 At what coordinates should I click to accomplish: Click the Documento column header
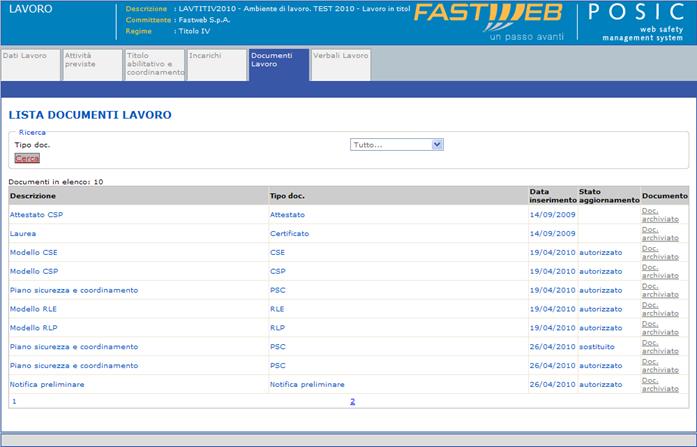click(x=665, y=196)
